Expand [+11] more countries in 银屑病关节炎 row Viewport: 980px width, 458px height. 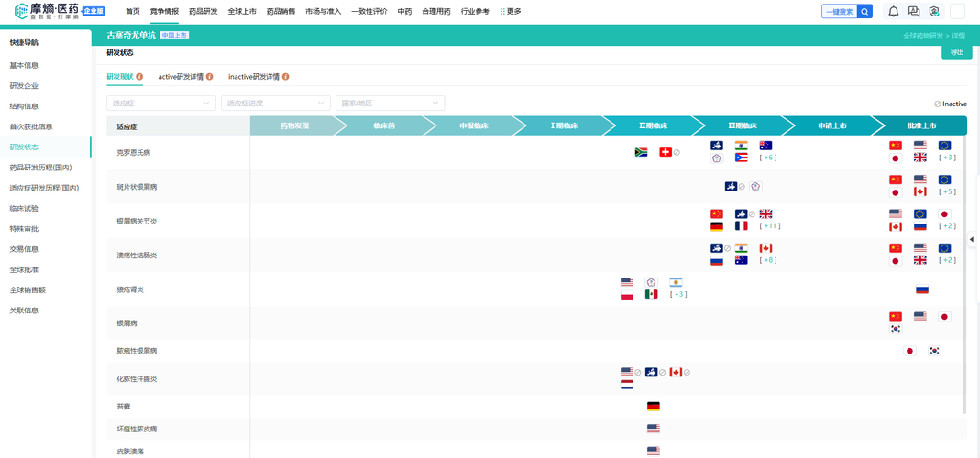point(769,225)
